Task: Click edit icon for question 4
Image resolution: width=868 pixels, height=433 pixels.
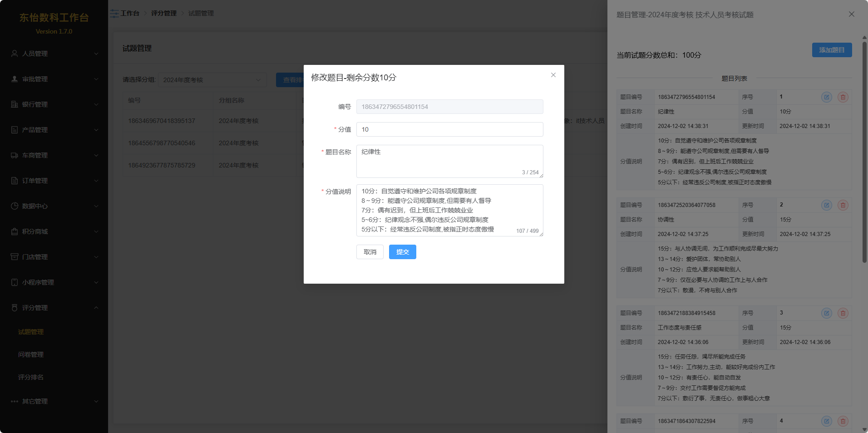Action: [x=826, y=421]
